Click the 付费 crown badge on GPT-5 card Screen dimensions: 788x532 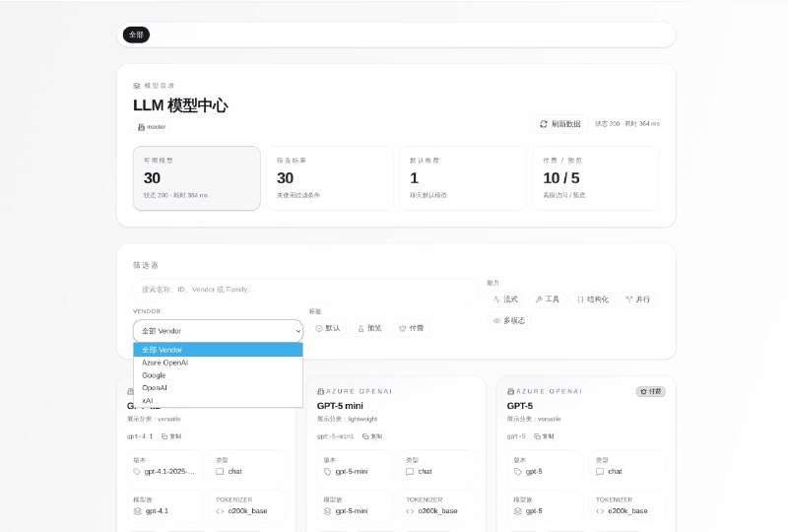(x=651, y=391)
